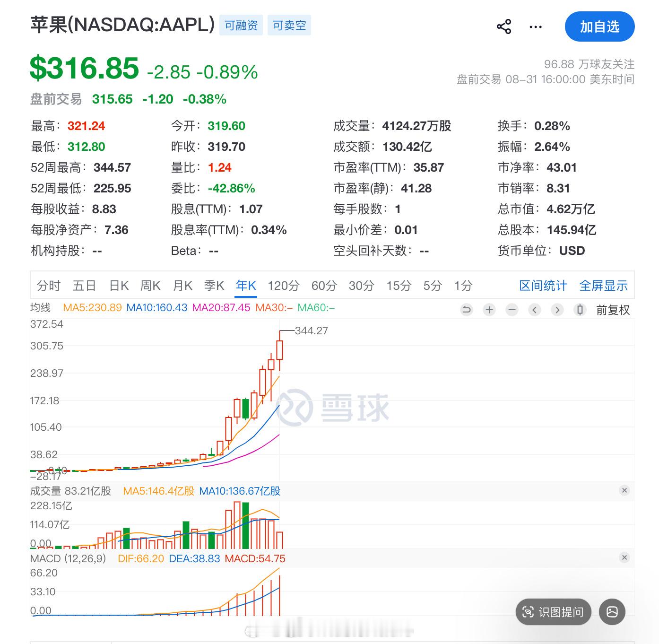Click the 344.27 high price marker
This screenshot has height=644, width=659.
pos(311,331)
